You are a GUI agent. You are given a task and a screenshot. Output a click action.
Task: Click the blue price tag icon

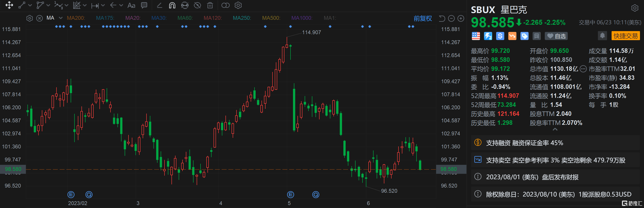point(525,36)
